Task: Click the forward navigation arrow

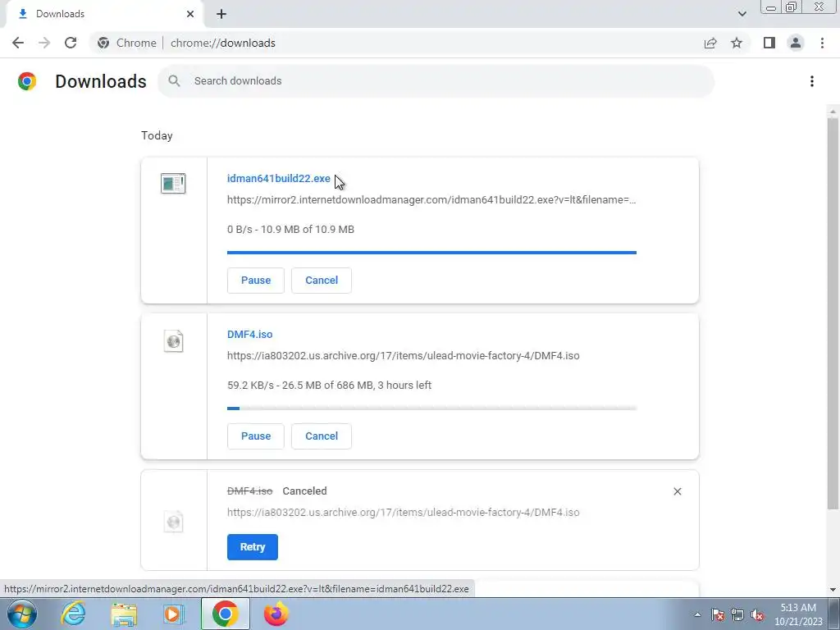Action: pos(44,43)
